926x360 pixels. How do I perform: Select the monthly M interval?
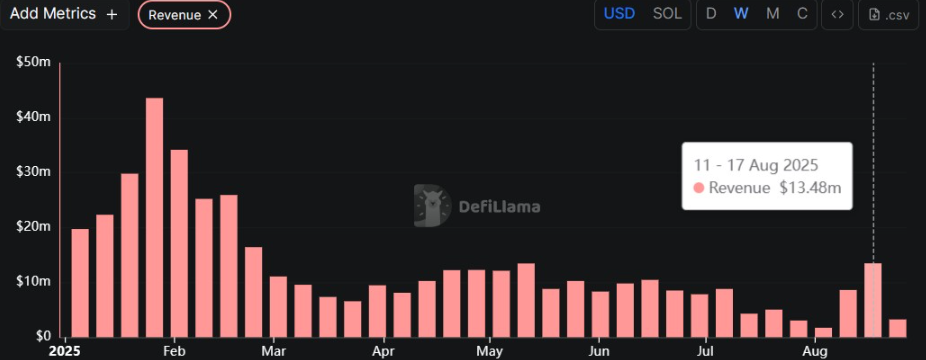coord(772,14)
